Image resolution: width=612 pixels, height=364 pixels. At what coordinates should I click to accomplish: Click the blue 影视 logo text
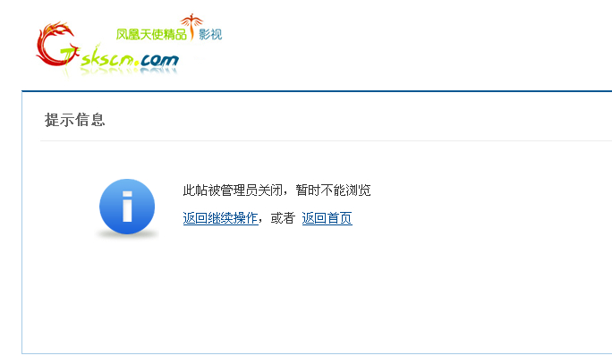click(210, 34)
